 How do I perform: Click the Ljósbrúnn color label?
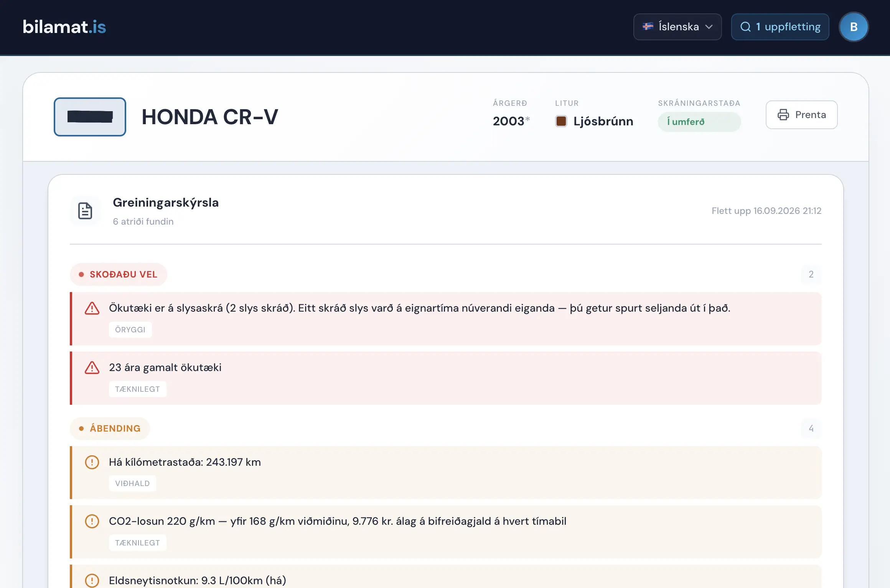pos(603,121)
